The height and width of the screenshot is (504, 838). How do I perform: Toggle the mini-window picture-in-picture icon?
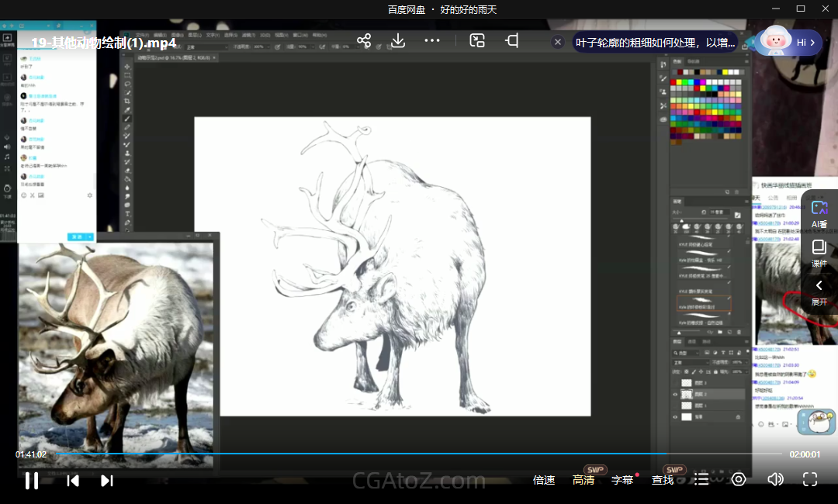click(x=512, y=41)
